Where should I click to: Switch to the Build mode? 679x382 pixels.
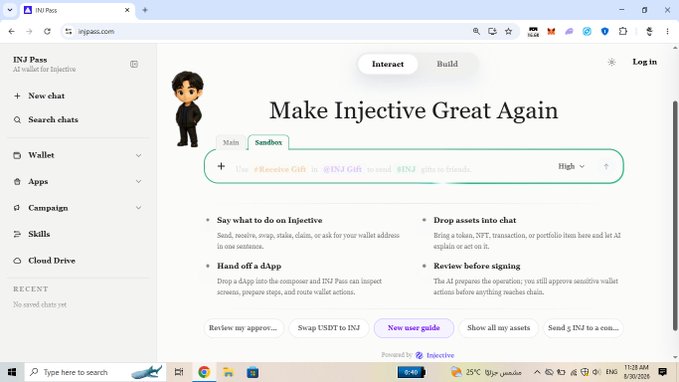(x=447, y=64)
